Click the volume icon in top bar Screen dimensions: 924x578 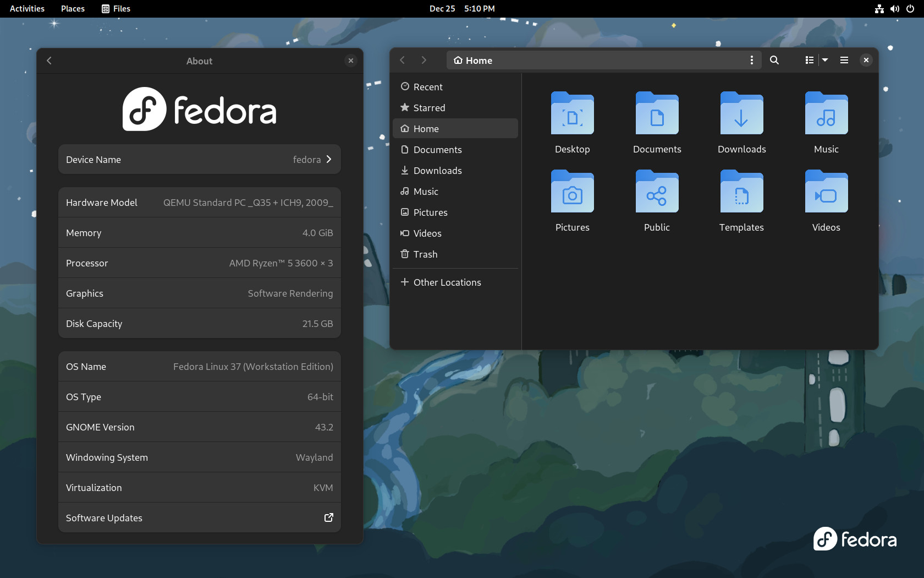tap(895, 9)
